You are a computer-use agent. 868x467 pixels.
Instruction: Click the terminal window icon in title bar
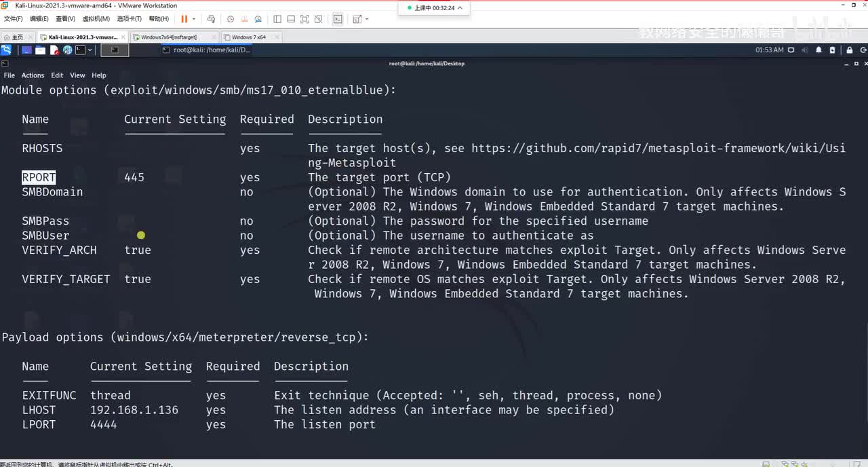(5, 63)
